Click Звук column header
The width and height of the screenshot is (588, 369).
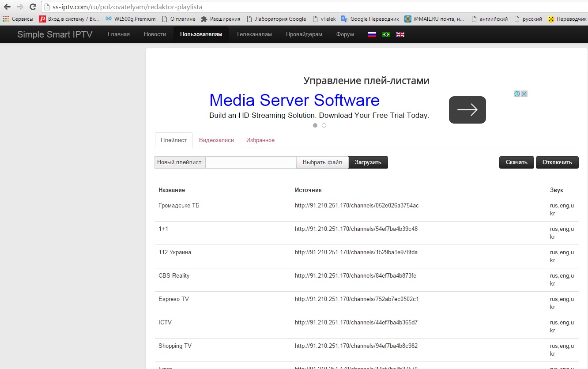[x=557, y=190]
